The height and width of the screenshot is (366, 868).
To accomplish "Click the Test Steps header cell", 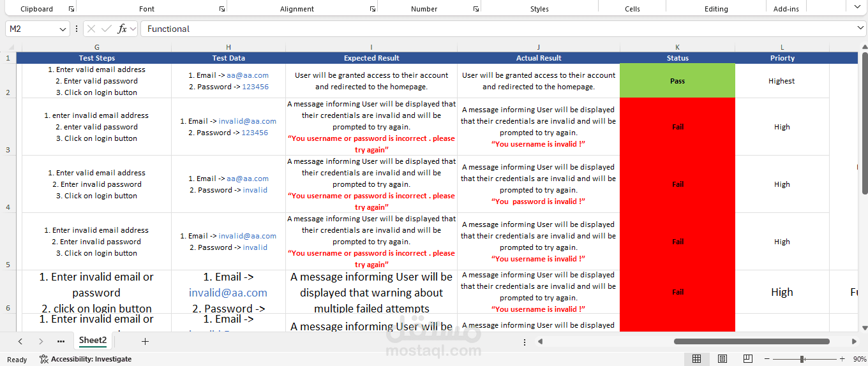I will click(x=96, y=58).
